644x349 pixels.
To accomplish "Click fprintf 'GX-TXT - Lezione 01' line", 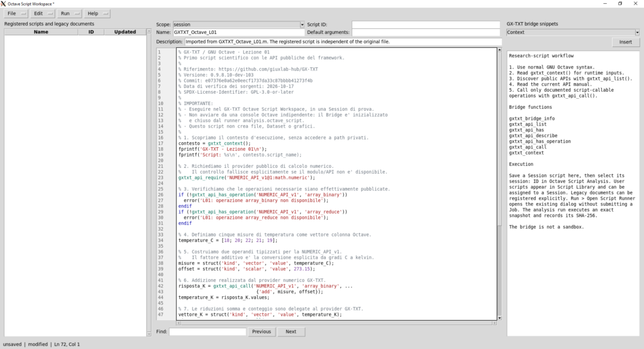I will pos(222,150).
